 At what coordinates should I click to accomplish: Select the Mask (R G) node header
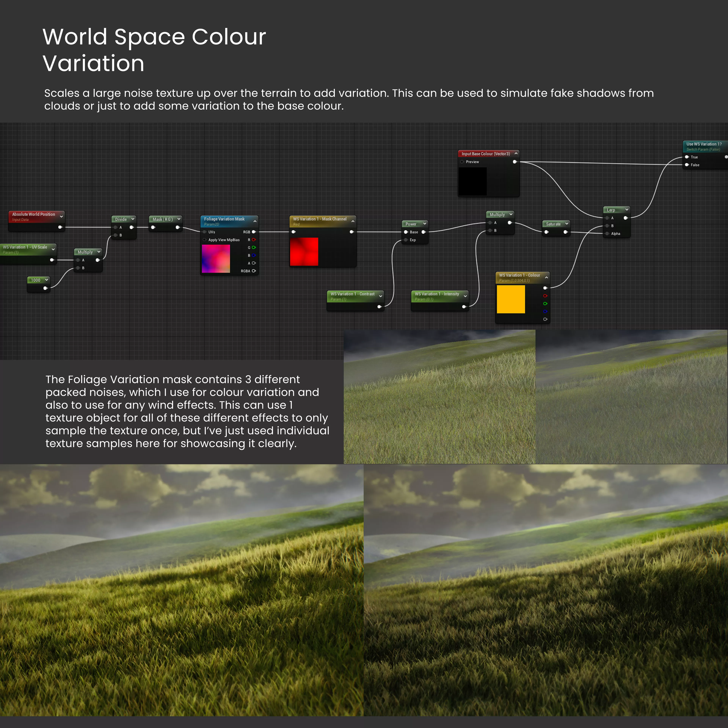[163, 219]
